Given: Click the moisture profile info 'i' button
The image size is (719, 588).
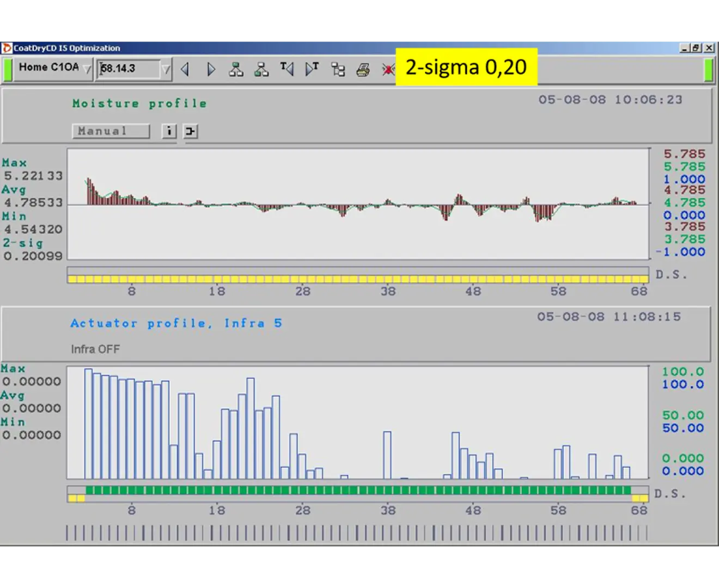Looking at the screenshot, I should click(x=169, y=131).
